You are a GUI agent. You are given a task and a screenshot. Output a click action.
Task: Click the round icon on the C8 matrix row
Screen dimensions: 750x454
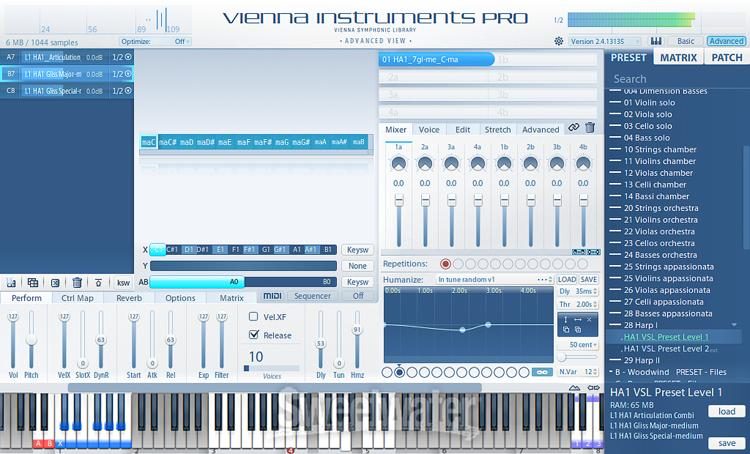click(128, 90)
